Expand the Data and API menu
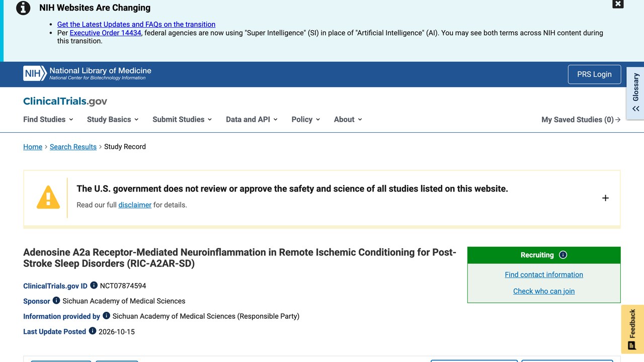Image resolution: width=644 pixels, height=362 pixels. point(252,119)
